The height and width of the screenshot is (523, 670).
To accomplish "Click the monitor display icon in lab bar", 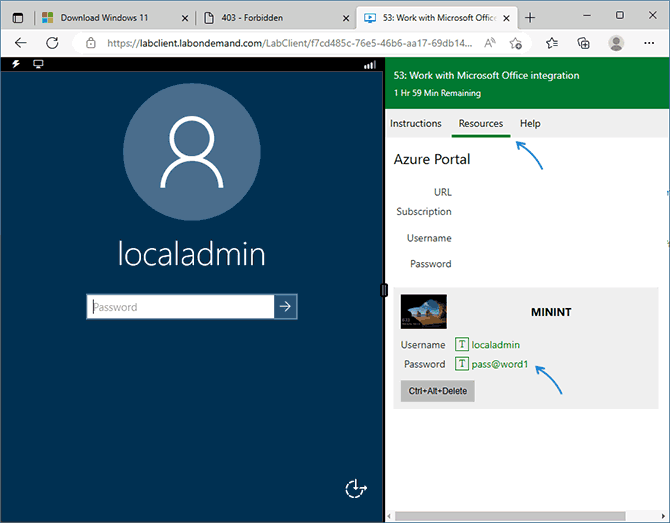I will coord(38,64).
